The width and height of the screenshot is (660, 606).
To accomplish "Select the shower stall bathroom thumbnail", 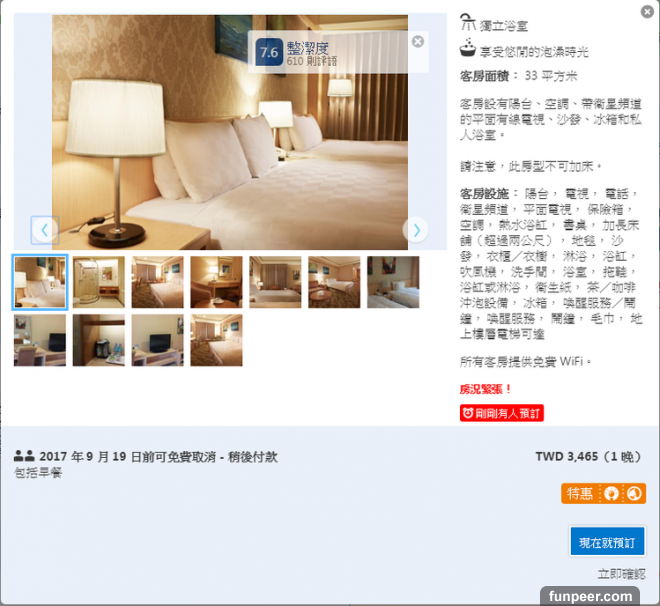I will click(98, 282).
